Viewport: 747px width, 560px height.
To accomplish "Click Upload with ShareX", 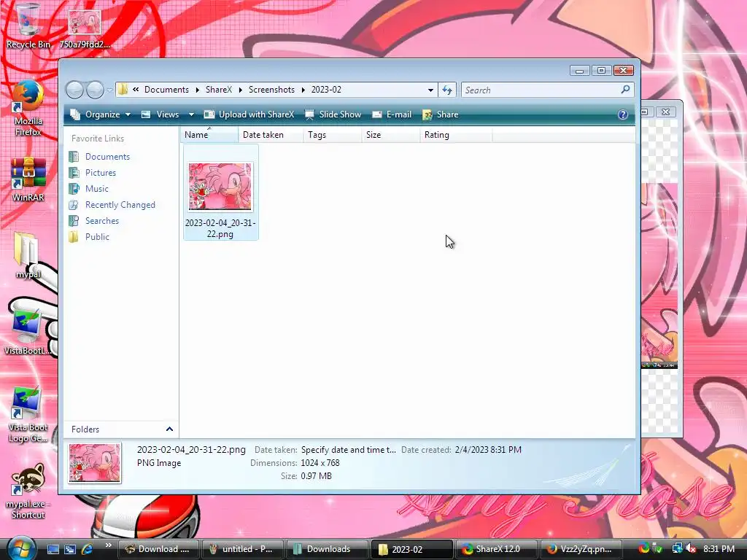I will 249,114.
